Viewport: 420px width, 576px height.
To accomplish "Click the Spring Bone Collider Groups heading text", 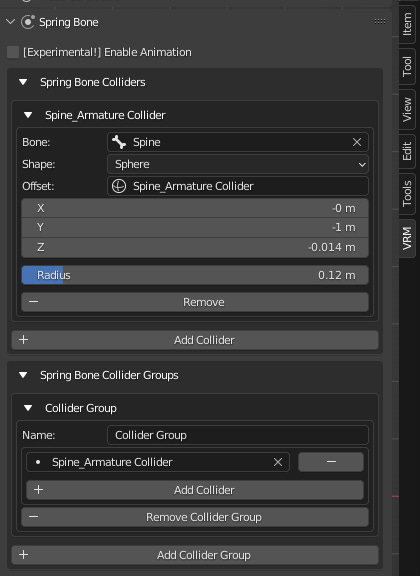I will (x=109, y=375).
